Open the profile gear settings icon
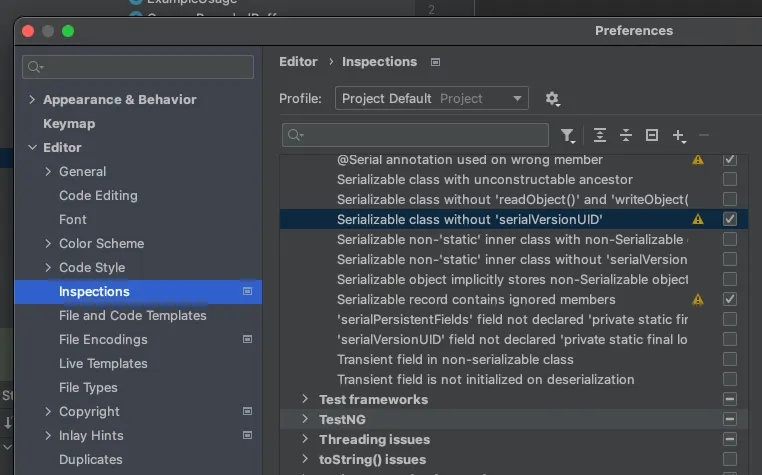The image size is (762, 475). (552, 98)
